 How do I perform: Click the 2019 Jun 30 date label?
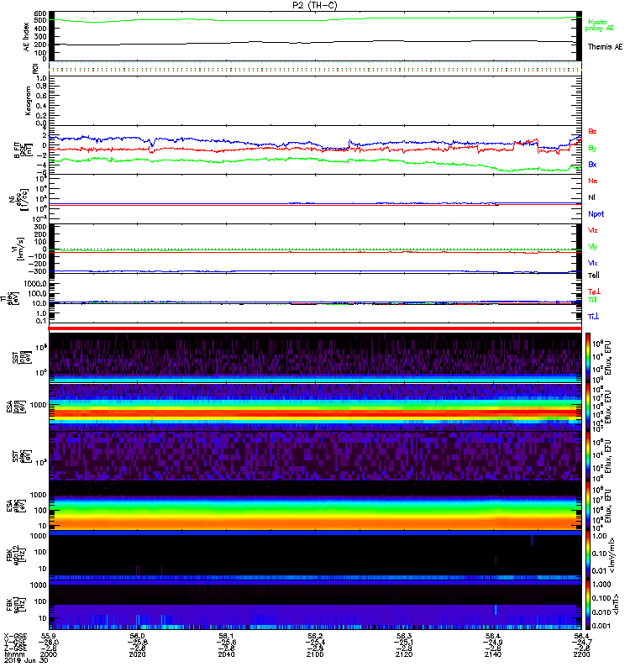point(26,660)
